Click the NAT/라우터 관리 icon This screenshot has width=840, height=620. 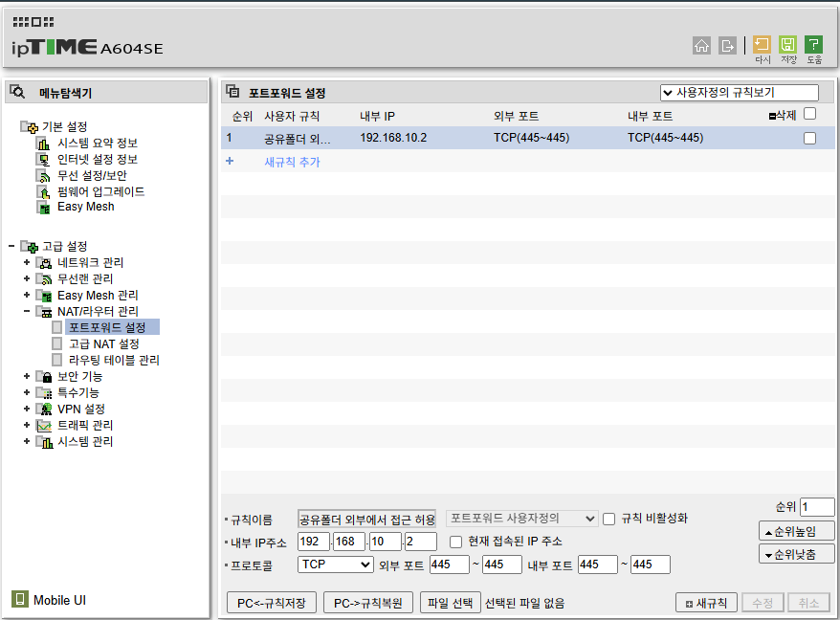(44, 311)
